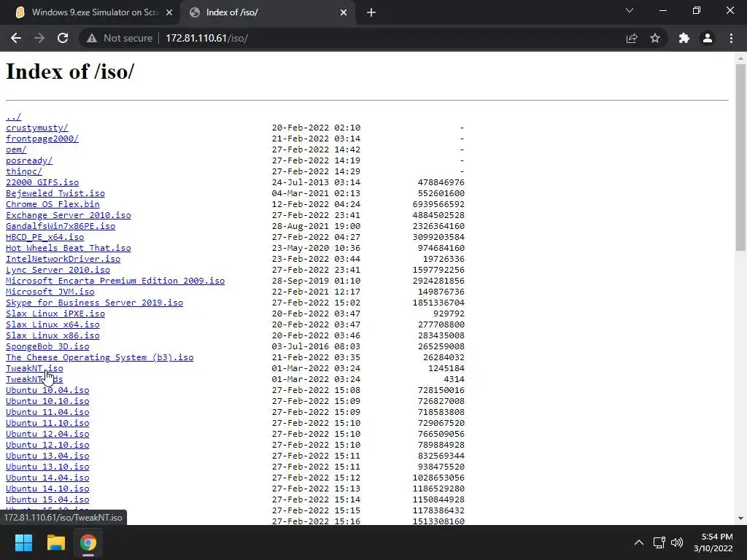The width and height of the screenshot is (747, 560).
Task: Download Skype for Business Server 2019.iso
Action: (94, 303)
